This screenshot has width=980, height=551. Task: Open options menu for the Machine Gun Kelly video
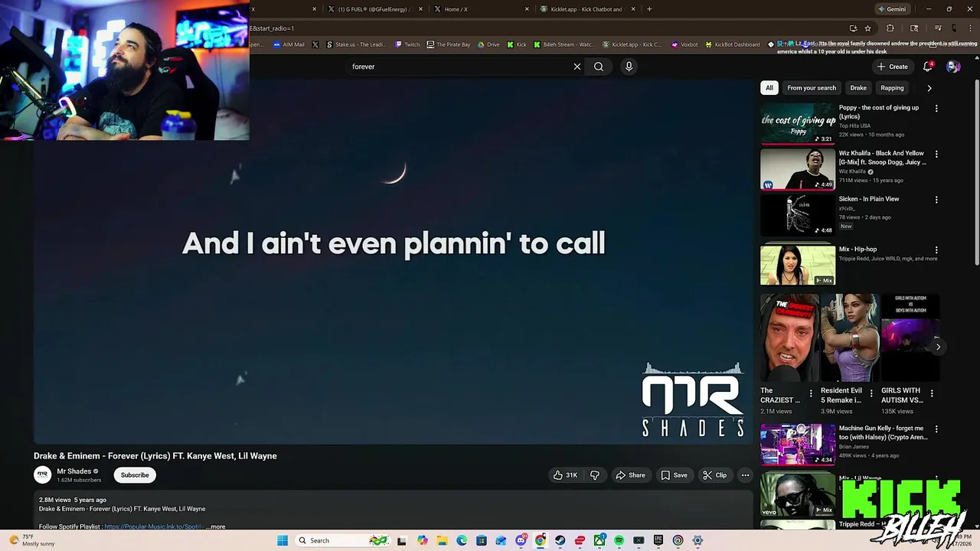pos(936,429)
